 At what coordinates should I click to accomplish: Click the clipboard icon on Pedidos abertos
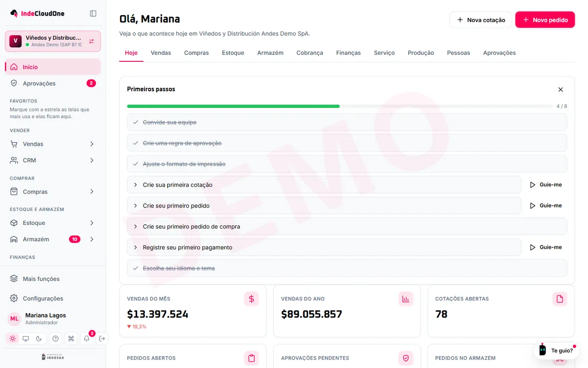(x=251, y=358)
